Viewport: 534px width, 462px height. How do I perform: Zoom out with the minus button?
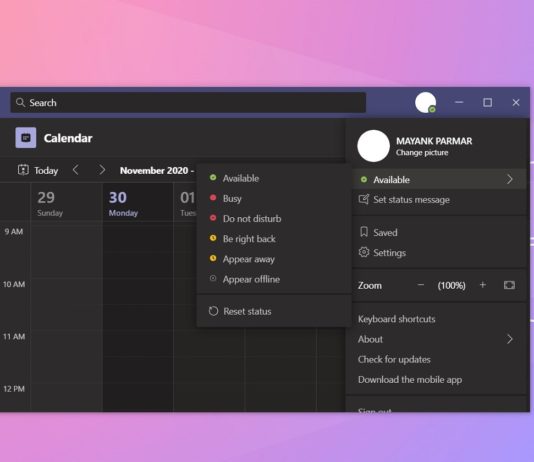(x=421, y=285)
